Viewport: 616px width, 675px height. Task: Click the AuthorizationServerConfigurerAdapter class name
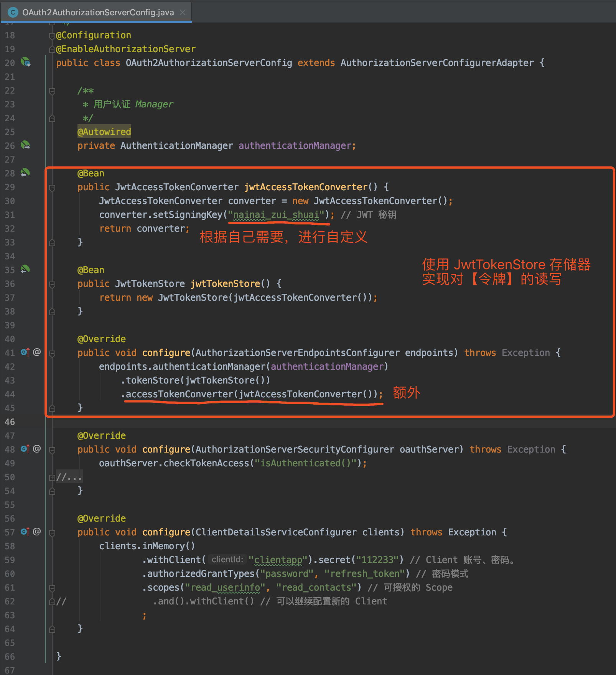coord(437,63)
